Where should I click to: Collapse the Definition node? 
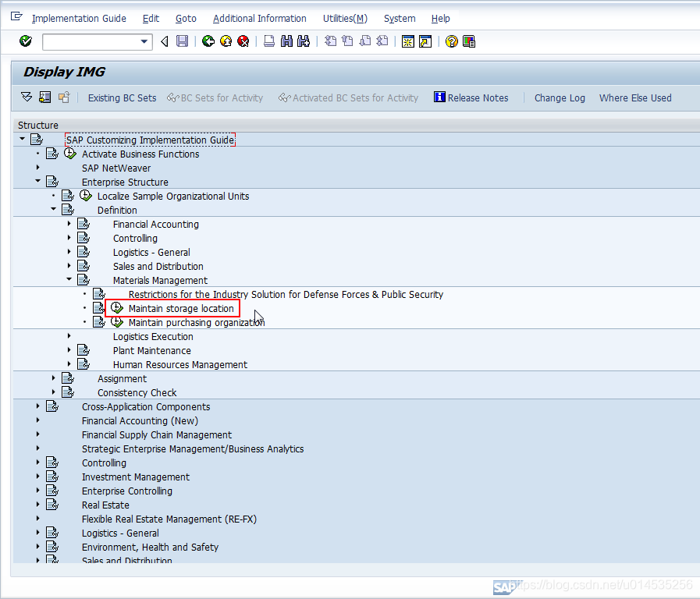tap(54, 209)
